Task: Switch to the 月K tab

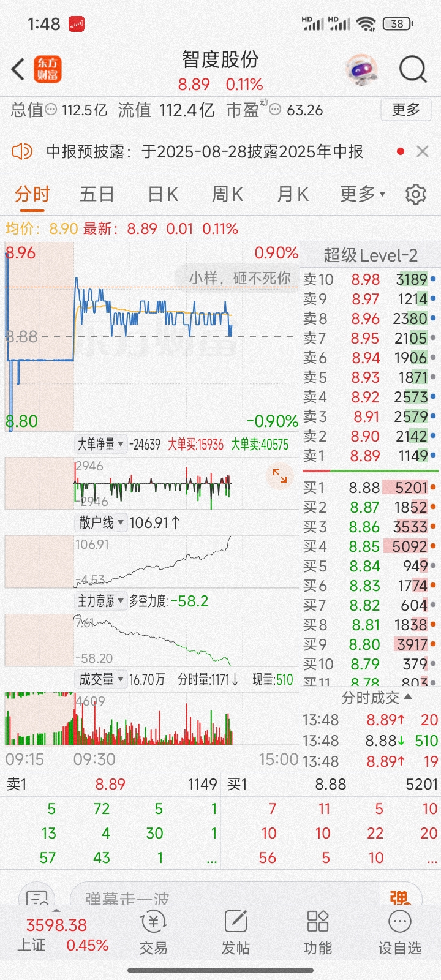Action: 293,194
